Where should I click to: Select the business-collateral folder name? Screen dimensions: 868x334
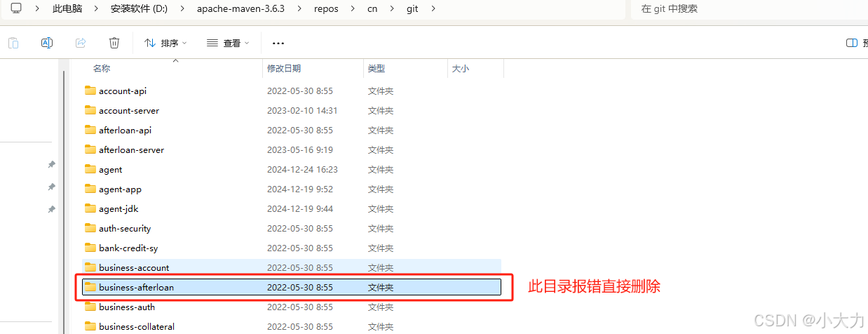click(137, 327)
